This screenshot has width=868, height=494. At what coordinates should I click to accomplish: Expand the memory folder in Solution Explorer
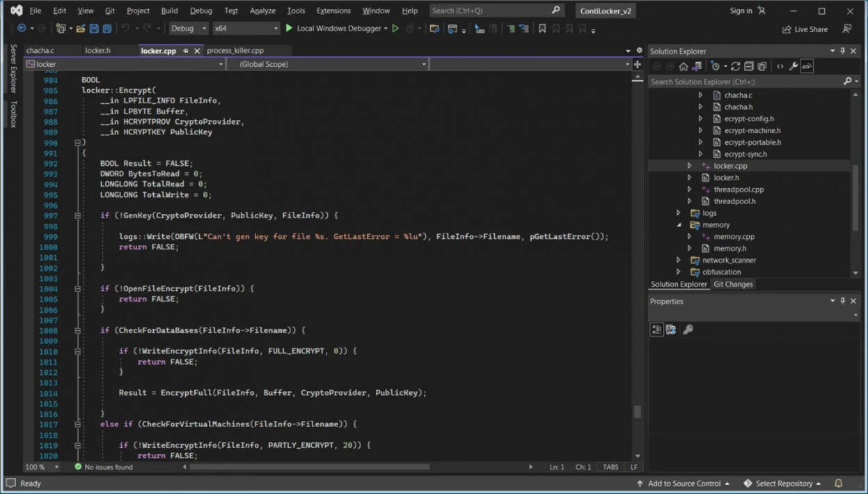click(x=678, y=224)
